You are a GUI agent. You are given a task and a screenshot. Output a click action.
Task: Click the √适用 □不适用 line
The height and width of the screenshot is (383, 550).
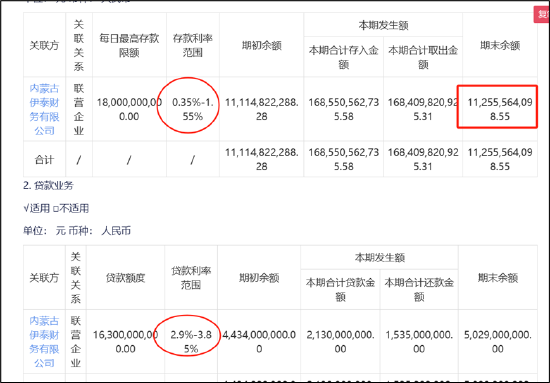[x=56, y=208]
